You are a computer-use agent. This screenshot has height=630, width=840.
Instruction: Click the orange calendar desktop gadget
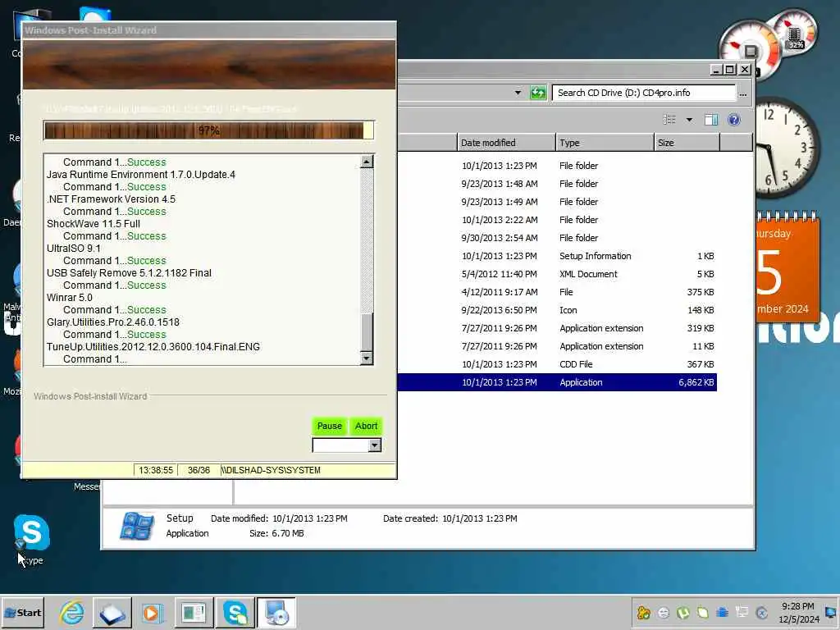pos(787,266)
